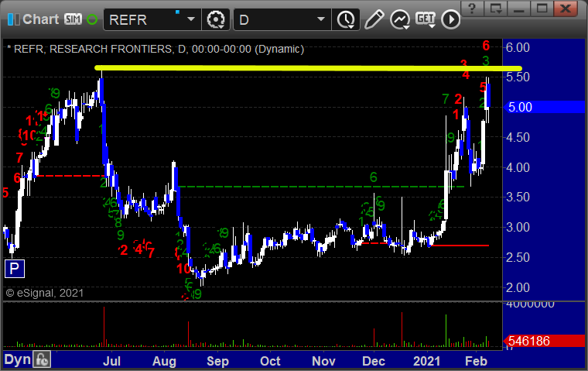Click the 4.00 price axis label
The height and width of the screenshot is (371, 588).
click(518, 167)
